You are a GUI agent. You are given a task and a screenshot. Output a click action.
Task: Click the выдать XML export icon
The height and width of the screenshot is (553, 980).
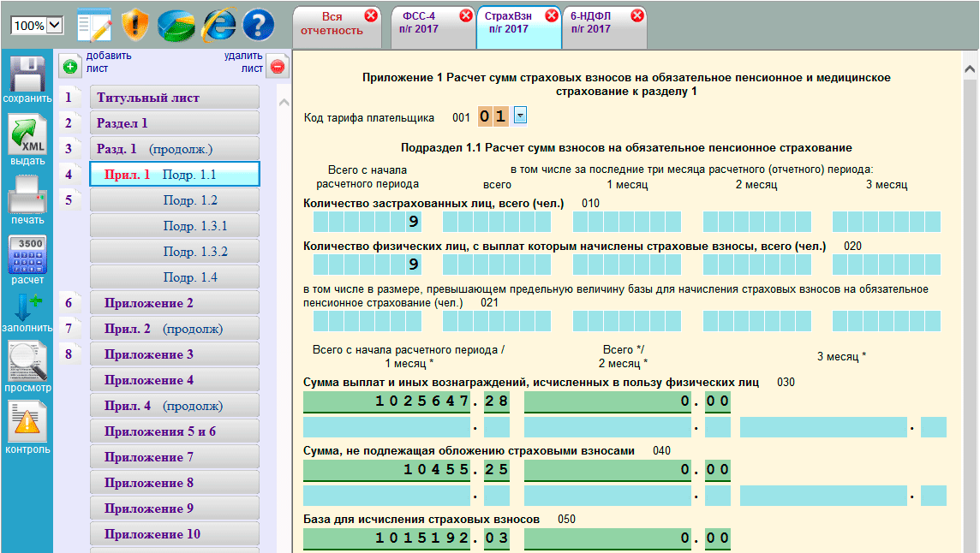pos(27,134)
